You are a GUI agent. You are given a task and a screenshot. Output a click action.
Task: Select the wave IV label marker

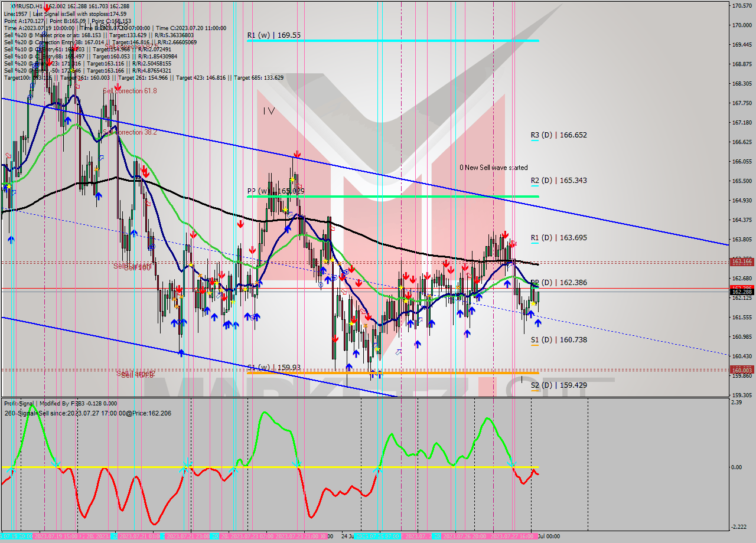pos(269,110)
